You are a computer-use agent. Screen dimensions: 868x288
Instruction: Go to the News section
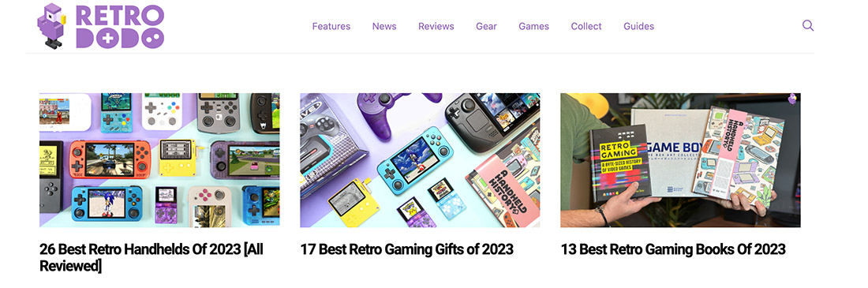click(384, 26)
